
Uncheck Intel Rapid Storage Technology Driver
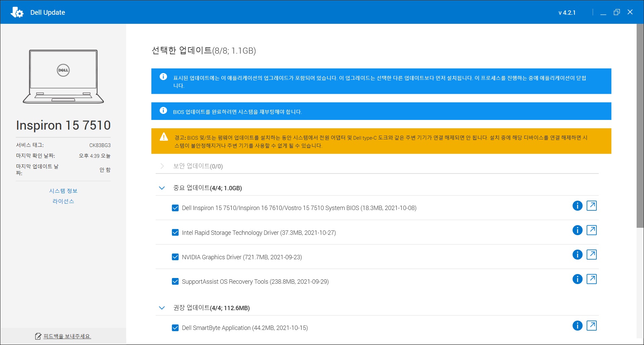point(175,232)
